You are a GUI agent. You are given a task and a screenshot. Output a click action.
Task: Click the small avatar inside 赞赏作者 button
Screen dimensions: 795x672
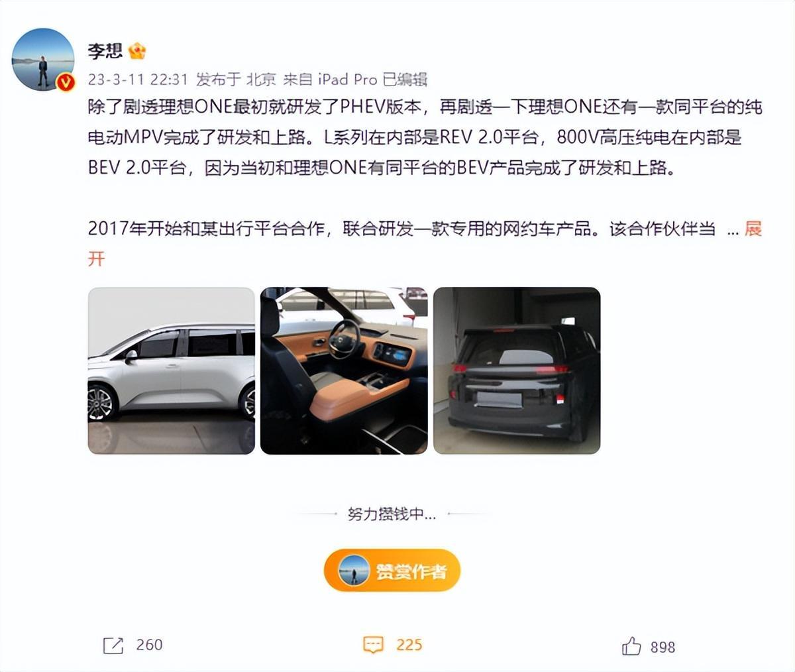coord(354,571)
